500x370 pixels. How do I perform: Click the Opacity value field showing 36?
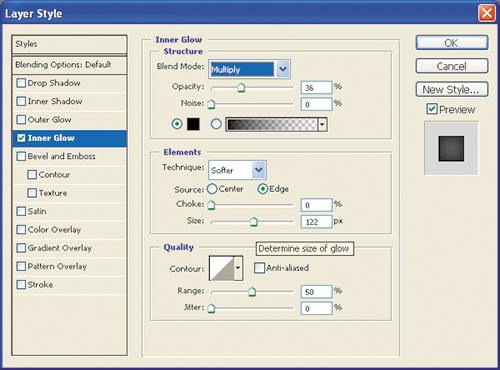point(316,88)
